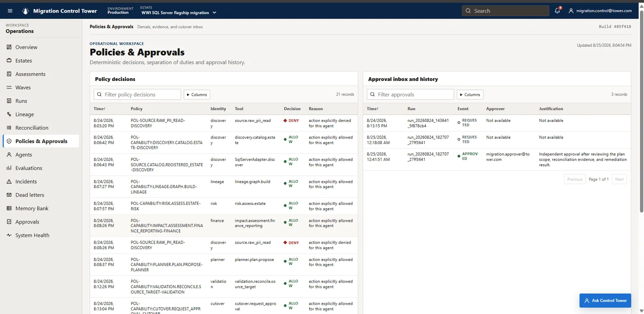Click the Next page button

point(619,179)
